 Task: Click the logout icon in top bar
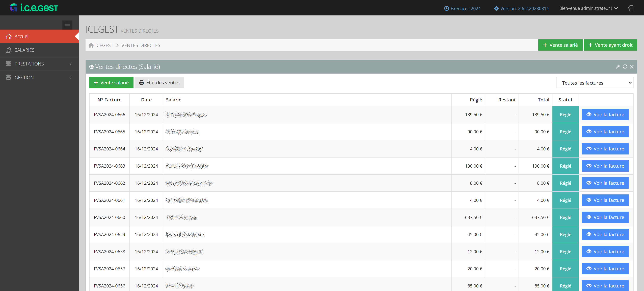(x=630, y=8)
